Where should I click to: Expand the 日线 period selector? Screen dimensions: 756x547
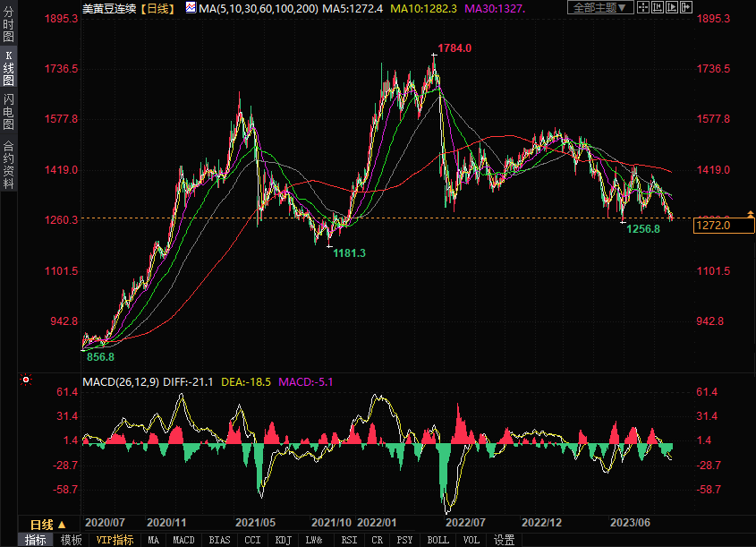coord(47,525)
